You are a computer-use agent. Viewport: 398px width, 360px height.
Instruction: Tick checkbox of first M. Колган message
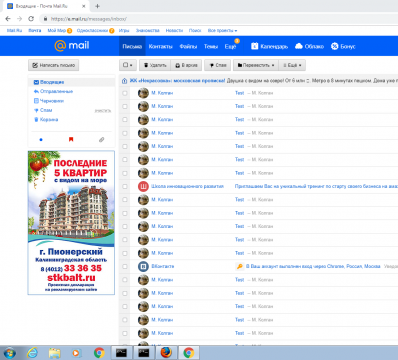tap(125, 93)
